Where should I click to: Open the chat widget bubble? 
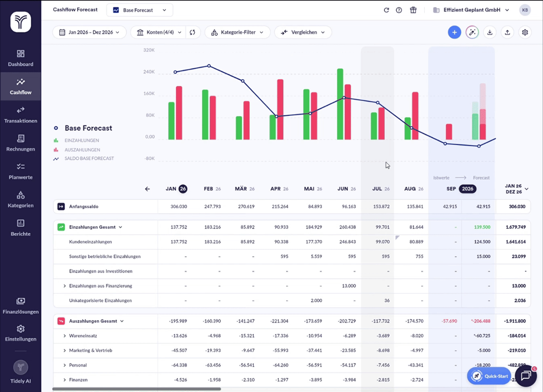[526, 375]
